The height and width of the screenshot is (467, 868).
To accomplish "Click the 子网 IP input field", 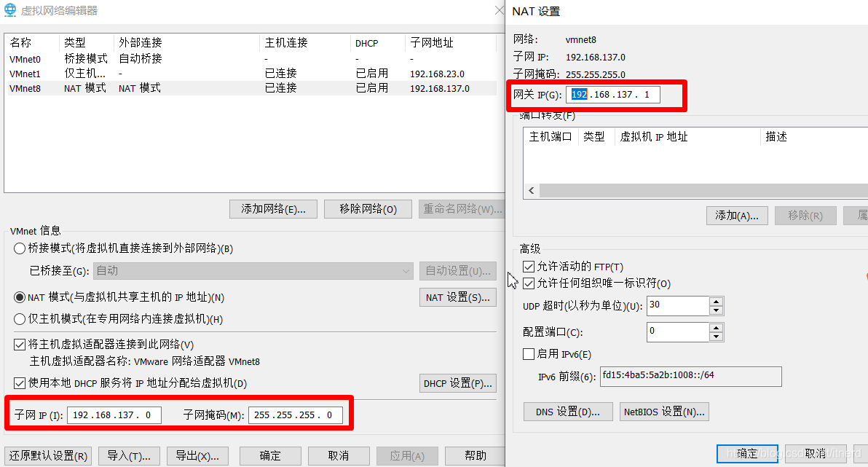I will coord(114,415).
